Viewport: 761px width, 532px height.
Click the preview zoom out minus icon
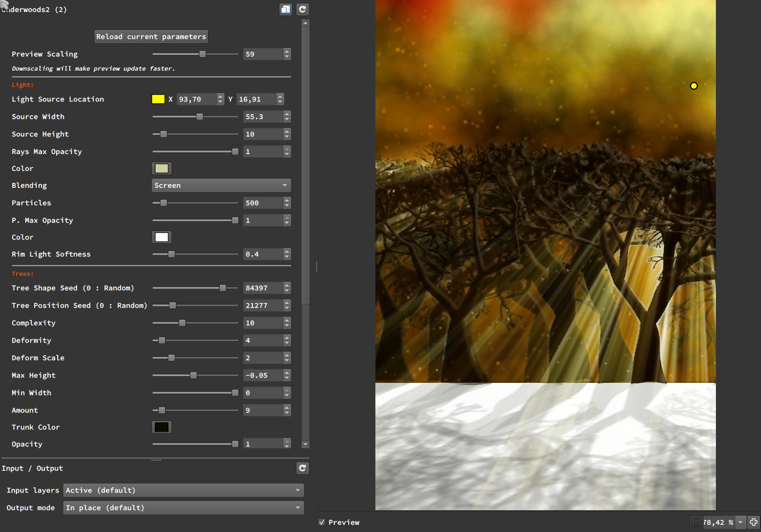coord(696,522)
